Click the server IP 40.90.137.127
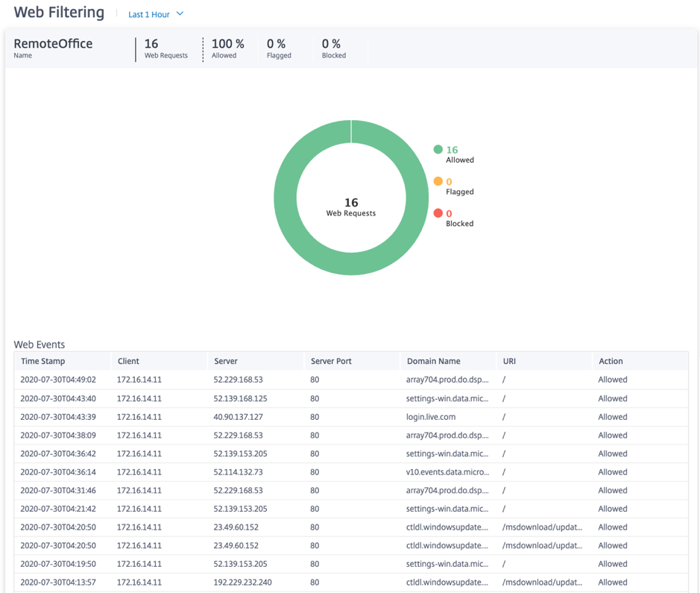700x593 pixels. tap(238, 417)
